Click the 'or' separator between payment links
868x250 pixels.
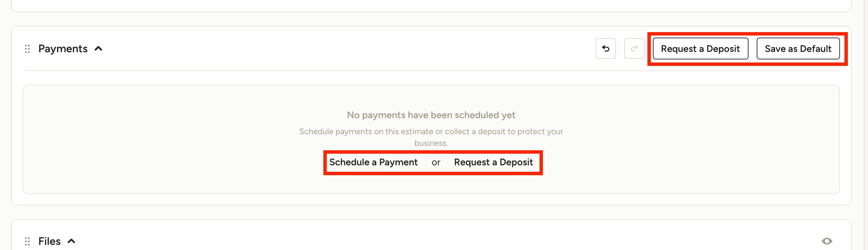(436, 163)
